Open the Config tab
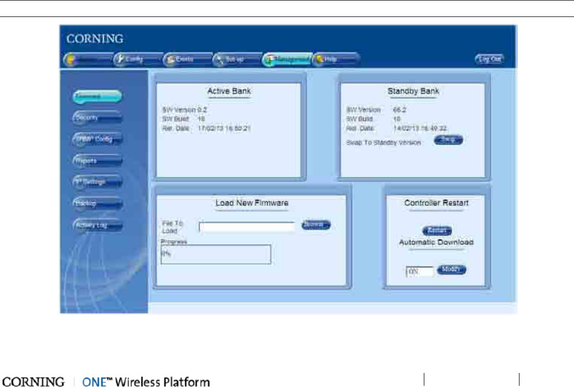The image size is (574, 392). point(138,59)
